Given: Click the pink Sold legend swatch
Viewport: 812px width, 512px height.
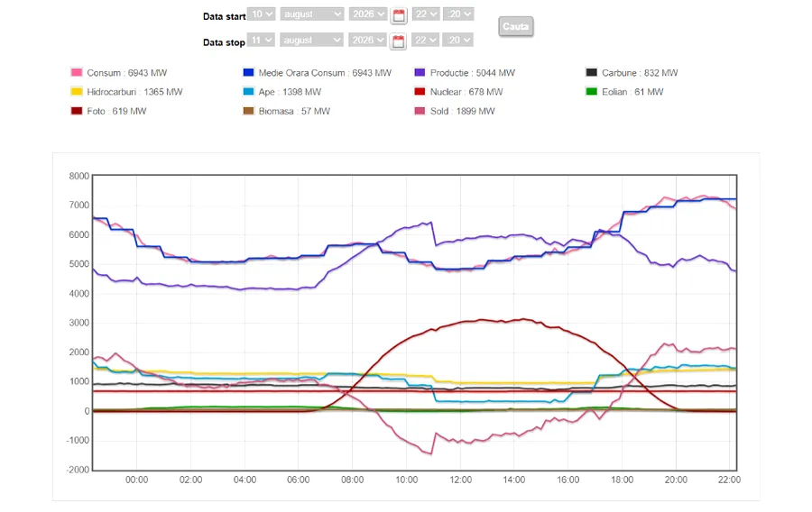Looking at the screenshot, I should (420, 111).
